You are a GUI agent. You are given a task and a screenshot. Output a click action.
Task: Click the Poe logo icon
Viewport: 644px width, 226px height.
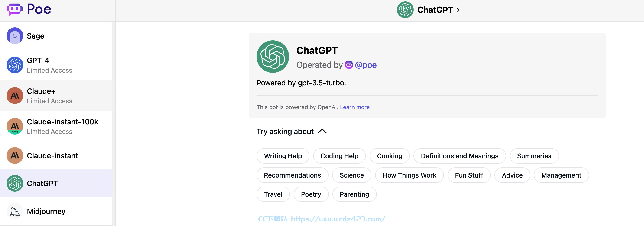pos(14,10)
